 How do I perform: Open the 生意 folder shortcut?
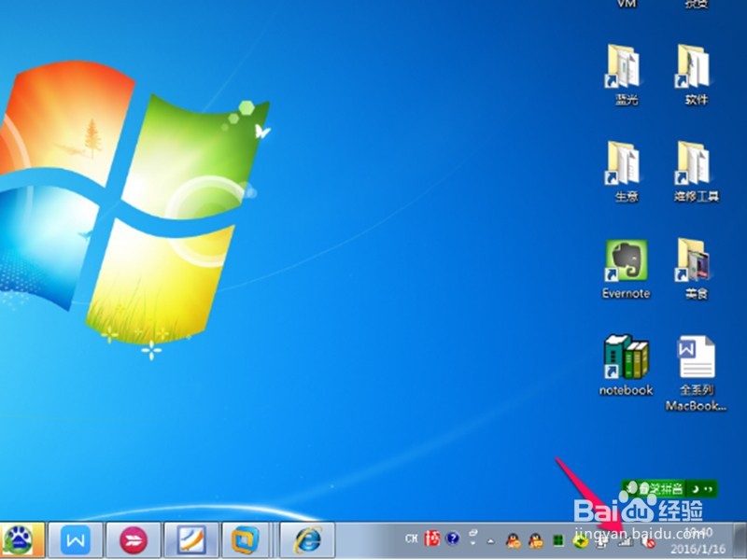[x=625, y=172]
